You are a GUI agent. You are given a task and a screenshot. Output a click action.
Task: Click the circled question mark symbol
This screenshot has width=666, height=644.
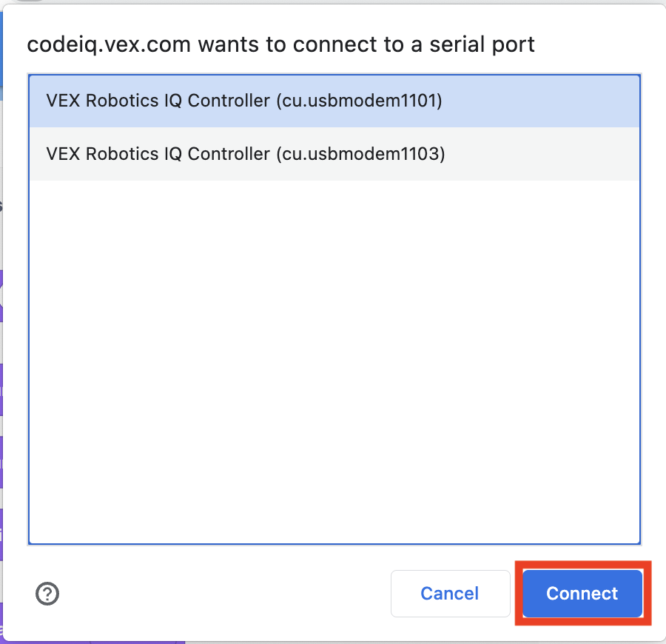click(x=47, y=594)
